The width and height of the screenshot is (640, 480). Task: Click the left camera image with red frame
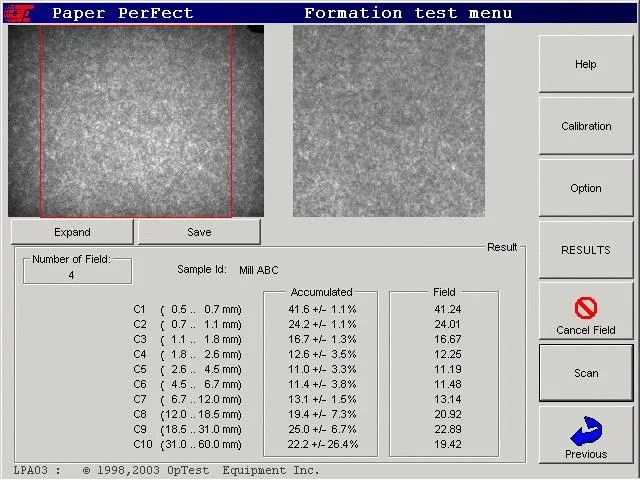(x=136, y=121)
